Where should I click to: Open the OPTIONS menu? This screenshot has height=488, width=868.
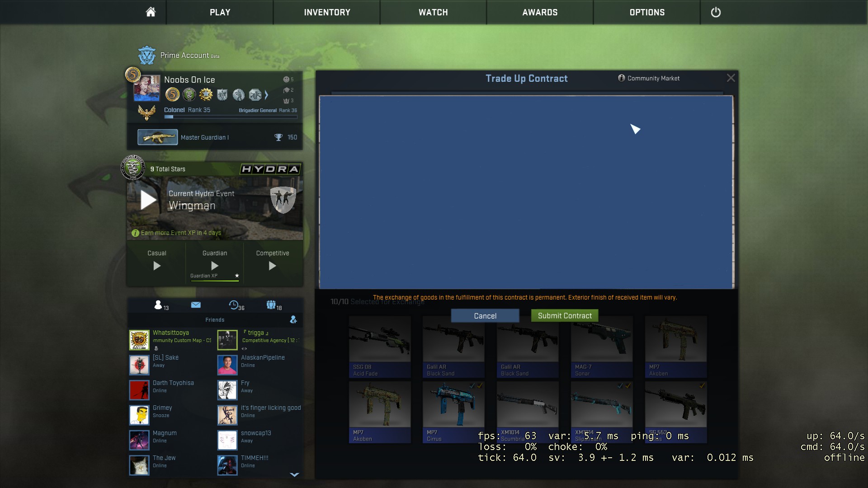coord(647,12)
